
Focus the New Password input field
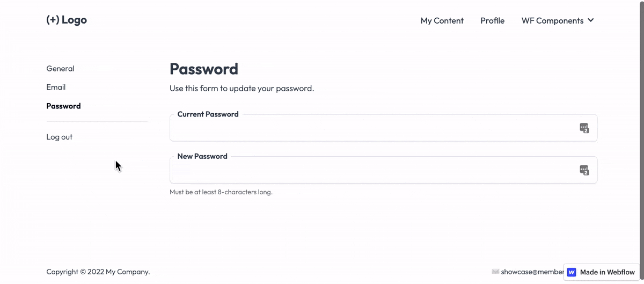coord(370,171)
